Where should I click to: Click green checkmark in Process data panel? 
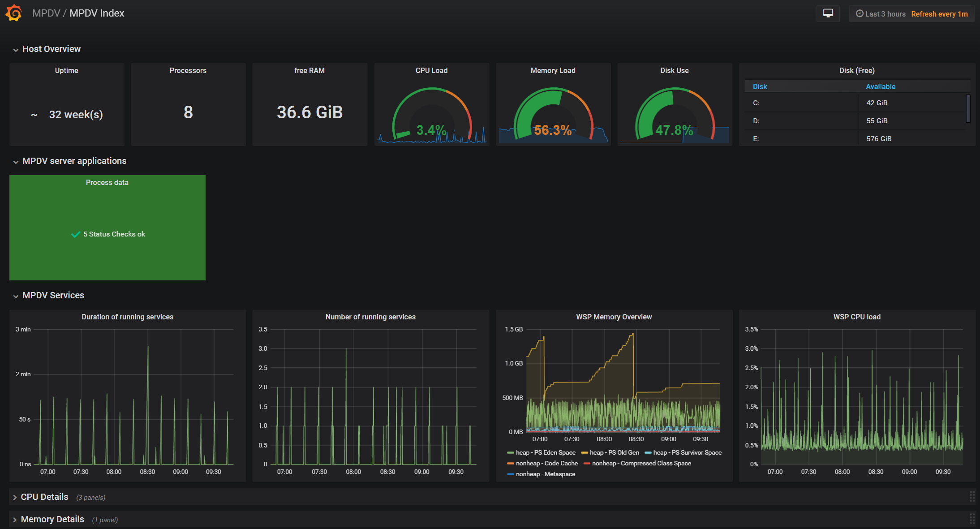[76, 234]
